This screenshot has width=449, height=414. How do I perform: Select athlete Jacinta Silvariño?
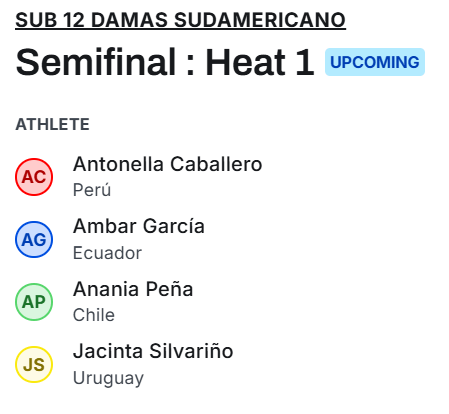[153, 351]
